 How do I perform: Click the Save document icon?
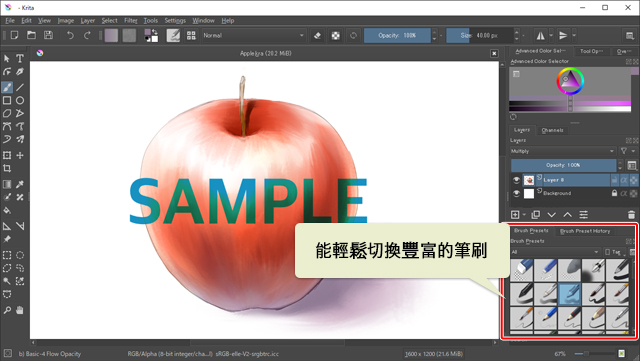48,35
